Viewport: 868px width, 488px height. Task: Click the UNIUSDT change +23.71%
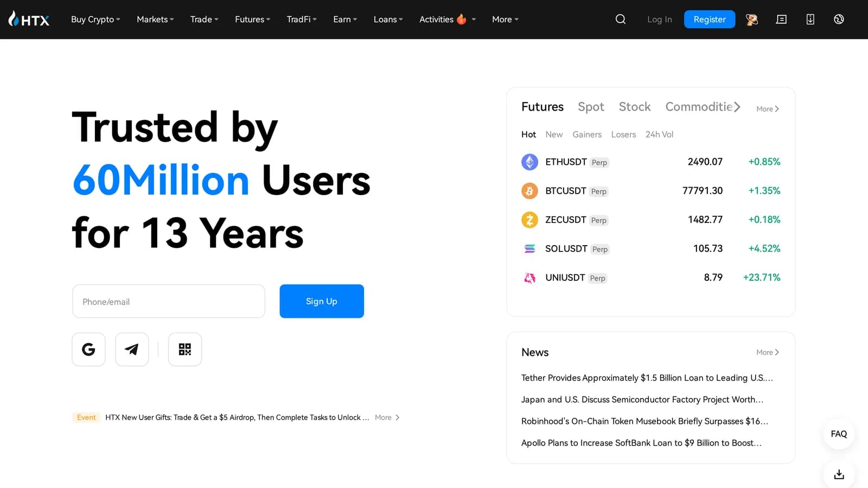[x=762, y=278]
